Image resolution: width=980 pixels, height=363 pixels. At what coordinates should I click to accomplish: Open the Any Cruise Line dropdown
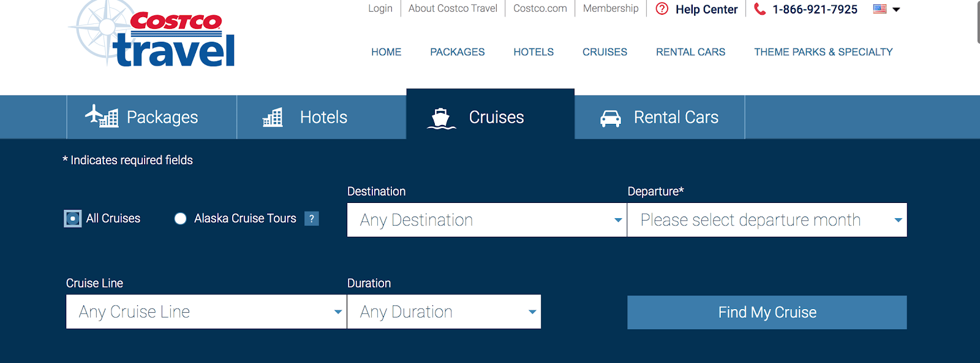point(206,312)
